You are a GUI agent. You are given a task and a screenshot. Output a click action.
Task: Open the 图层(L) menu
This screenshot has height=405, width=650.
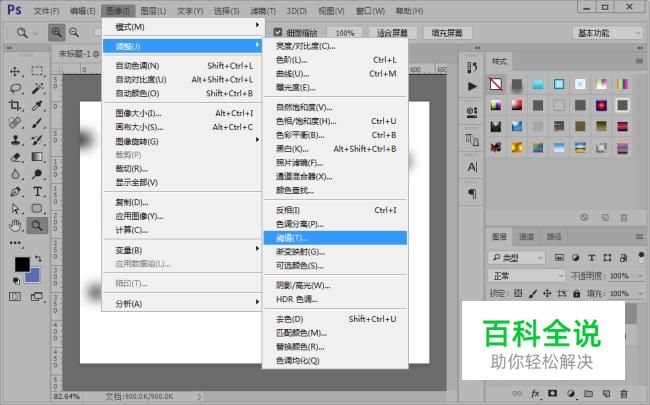pos(153,11)
